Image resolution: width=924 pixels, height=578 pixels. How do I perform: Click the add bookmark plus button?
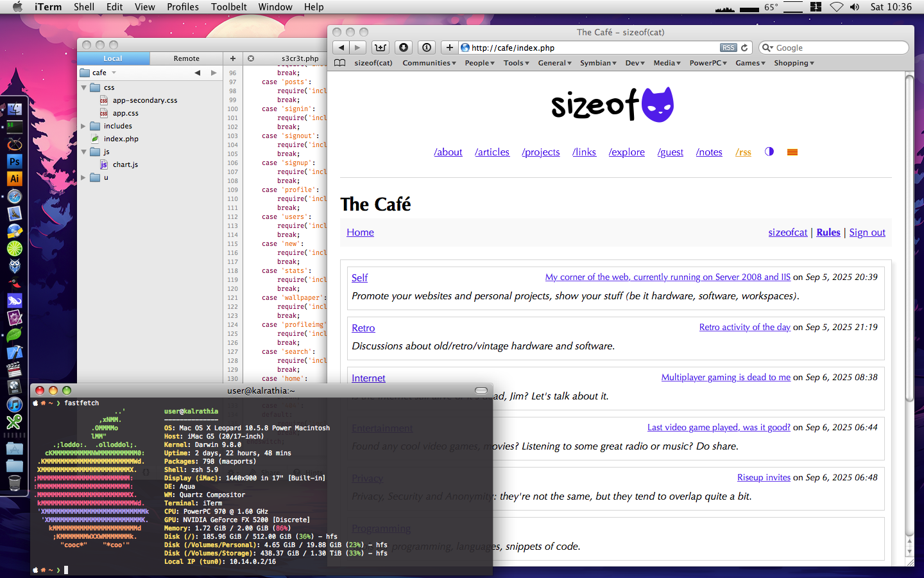449,48
